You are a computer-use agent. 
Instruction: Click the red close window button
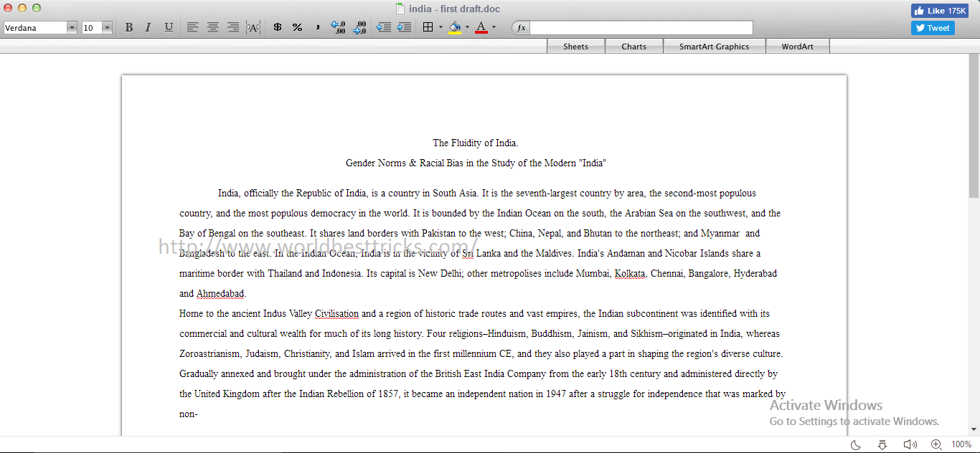click(x=8, y=8)
